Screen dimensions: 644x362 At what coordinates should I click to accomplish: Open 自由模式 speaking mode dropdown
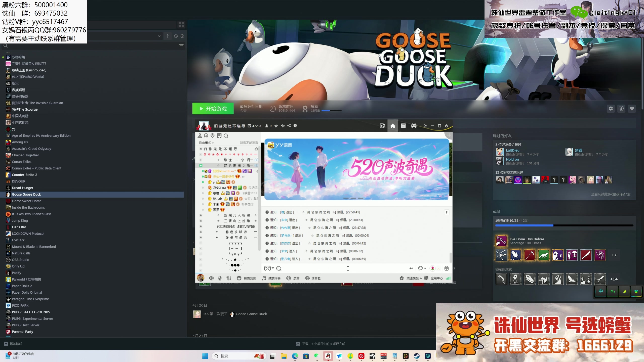[x=206, y=143]
